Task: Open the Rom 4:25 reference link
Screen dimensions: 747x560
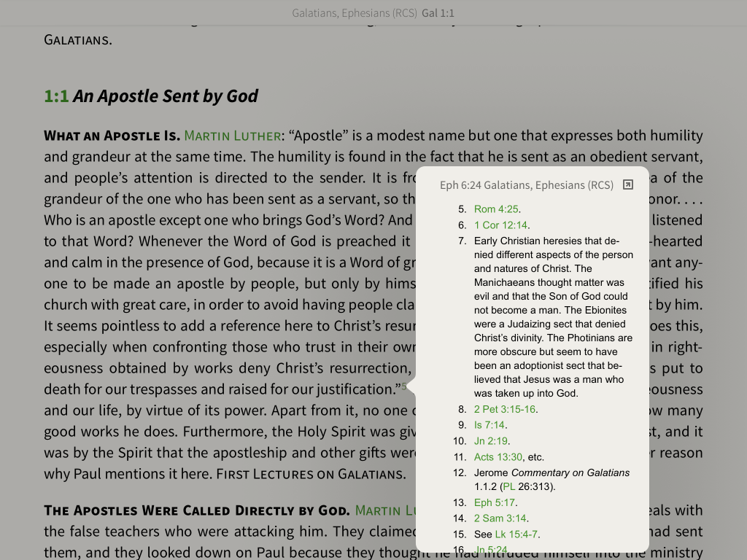Action: [x=496, y=209]
